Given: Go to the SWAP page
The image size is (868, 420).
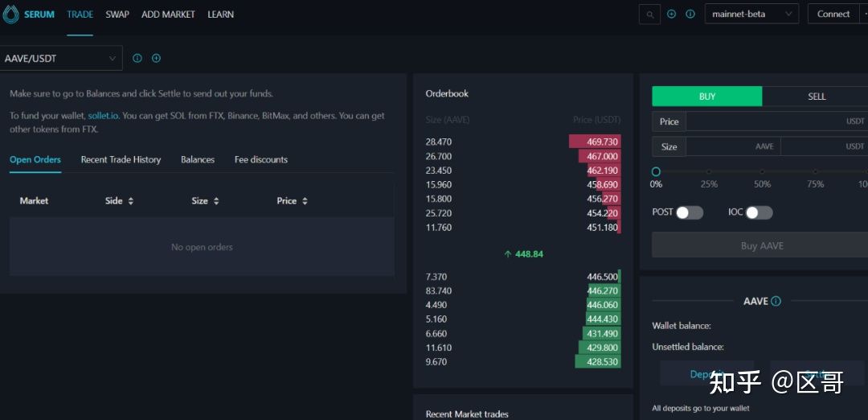Looking at the screenshot, I should pyautogui.click(x=117, y=14).
